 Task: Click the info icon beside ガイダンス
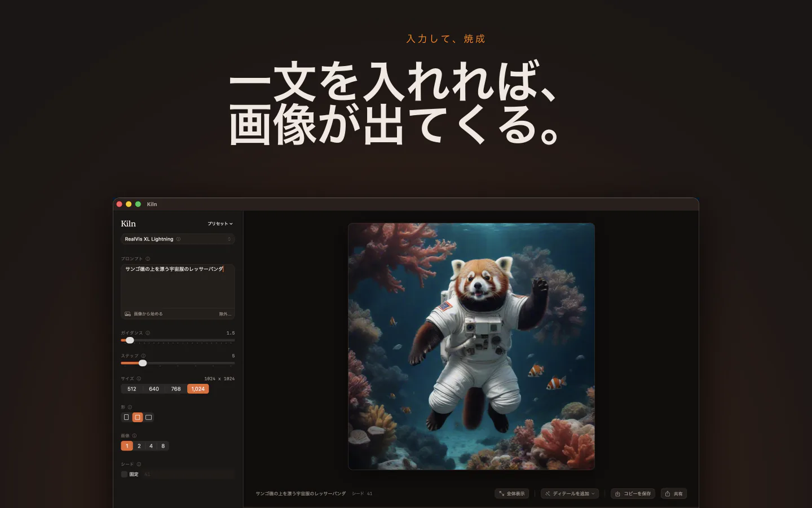coord(148,333)
